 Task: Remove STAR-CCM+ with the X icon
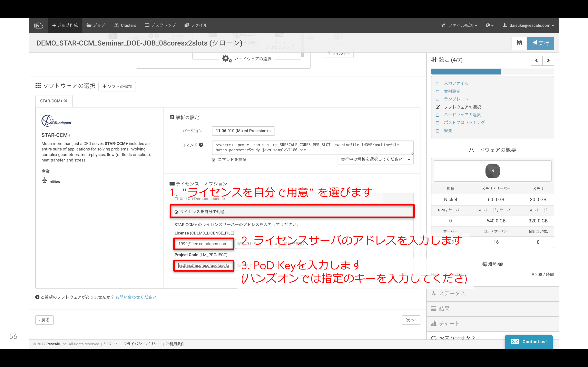(x=66, y=101)
